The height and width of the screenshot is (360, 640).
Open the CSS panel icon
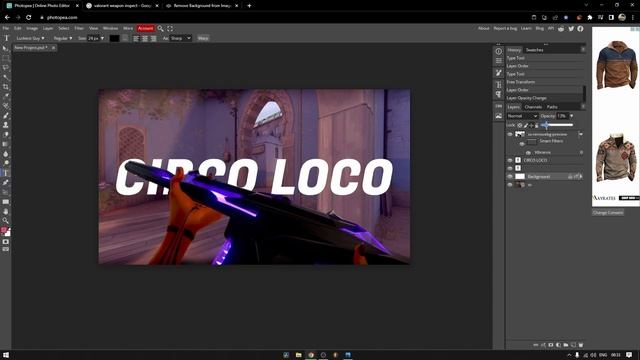point(498,106)
